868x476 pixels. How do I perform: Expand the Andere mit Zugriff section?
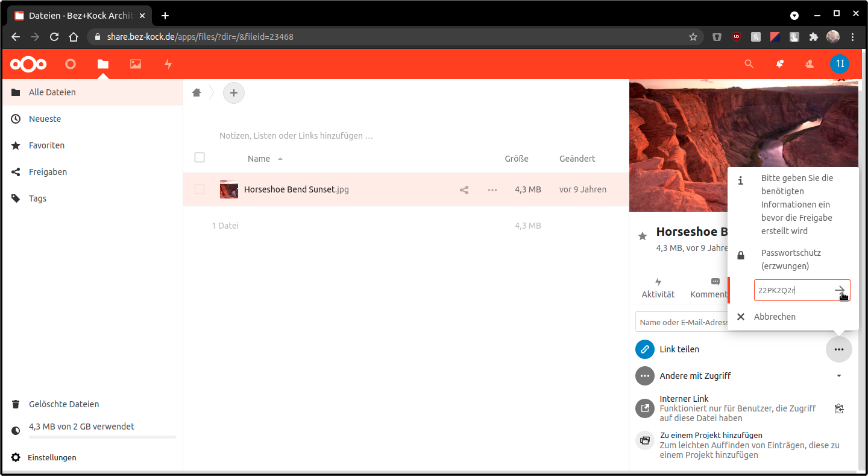[x=838, y=376]
